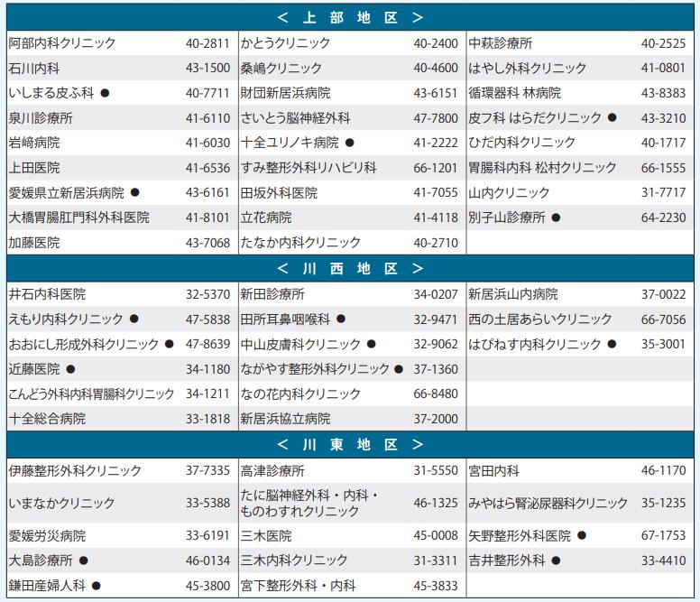Select the 川東地区 section header

coord(350,445)
